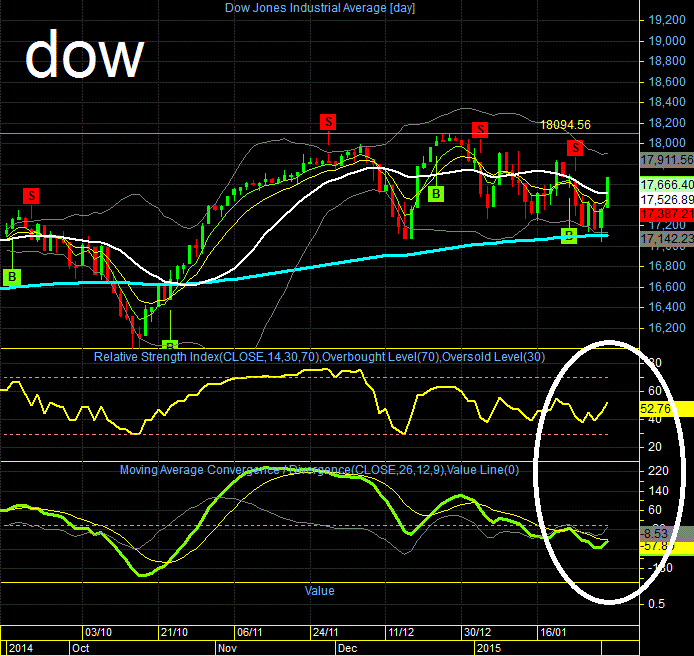
Task: Select the sell marker in late January 2015
Action: click(575, 147)
